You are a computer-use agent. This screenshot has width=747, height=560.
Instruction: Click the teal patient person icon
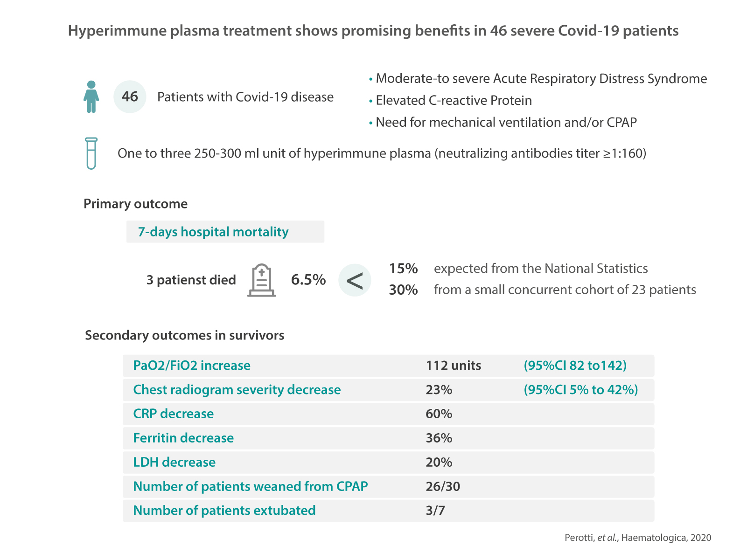click(91, 97)
